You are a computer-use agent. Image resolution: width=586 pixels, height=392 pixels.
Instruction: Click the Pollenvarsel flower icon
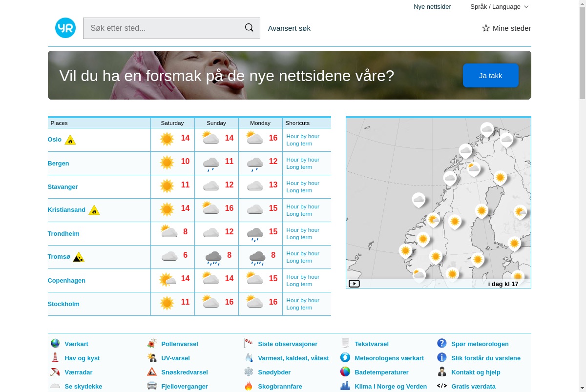coord(152,344)
